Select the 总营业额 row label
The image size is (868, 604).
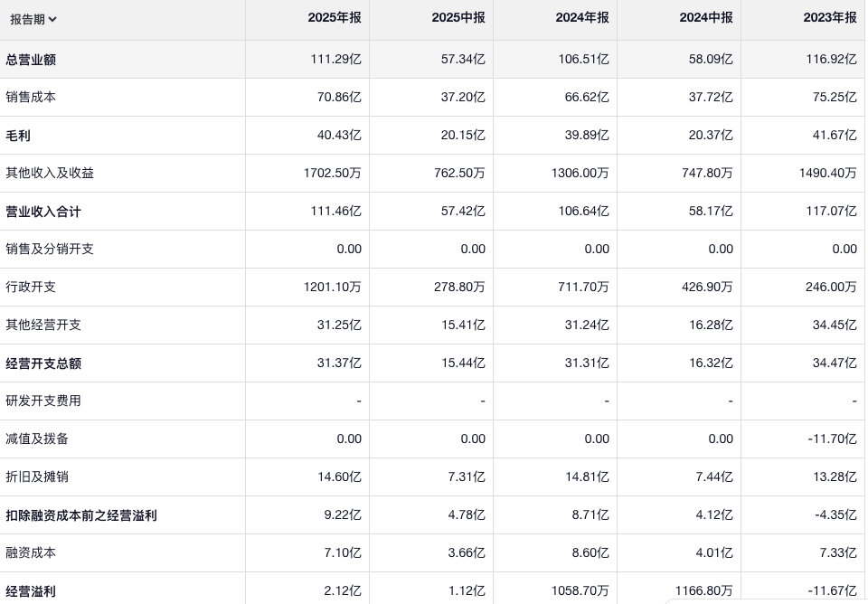(x=31, y=60)
